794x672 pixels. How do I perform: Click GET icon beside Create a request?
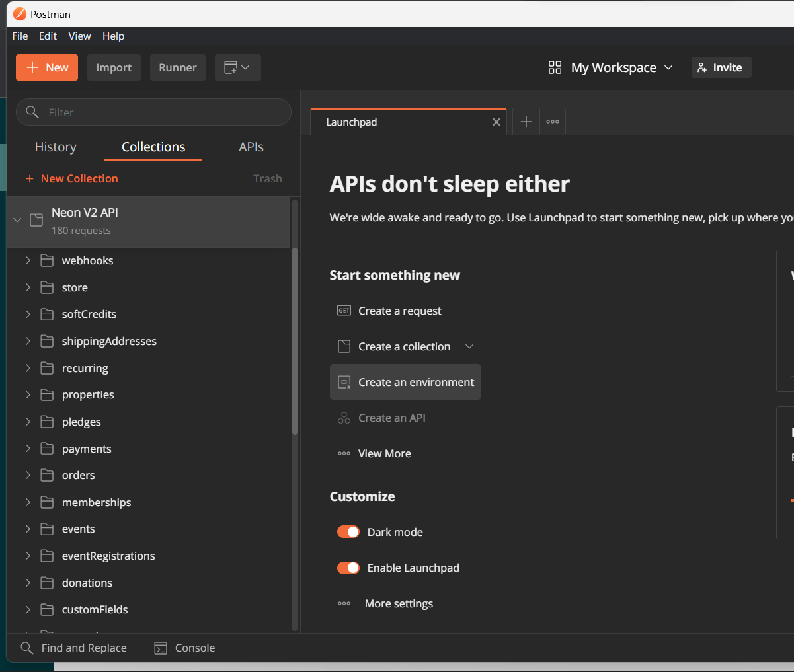(x=344, y=311)
